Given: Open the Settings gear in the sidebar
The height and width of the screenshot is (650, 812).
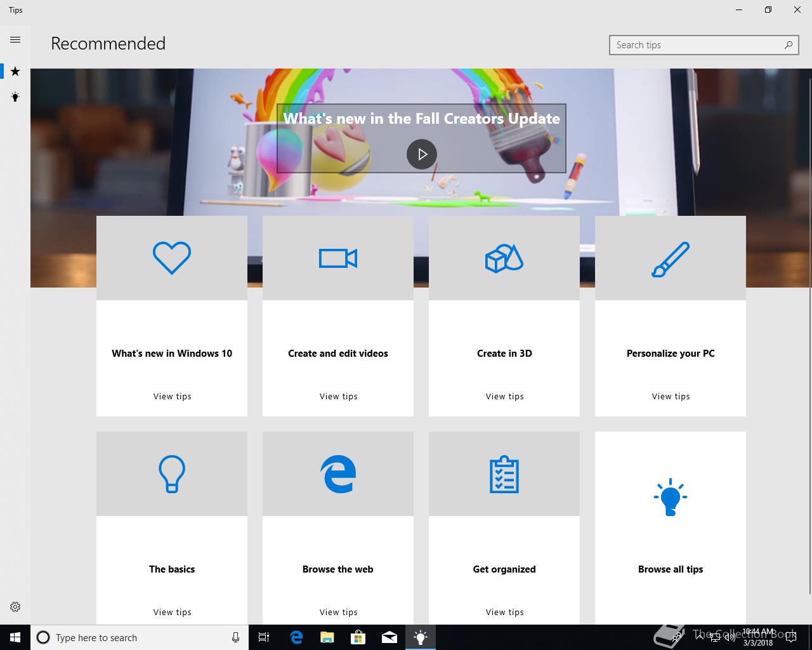Looking at the screenshot, I should pyautogui.click(x=15, y=607).
